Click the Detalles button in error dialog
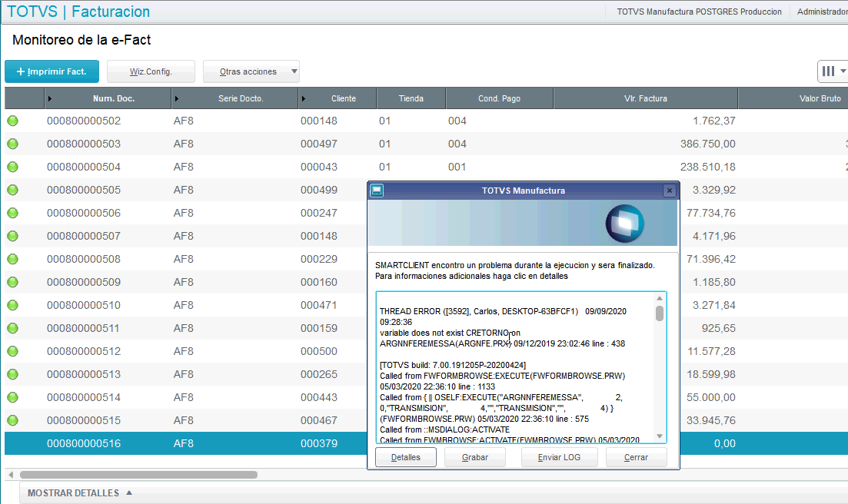Viewport: 848px width, 504px height. (406, 457)
